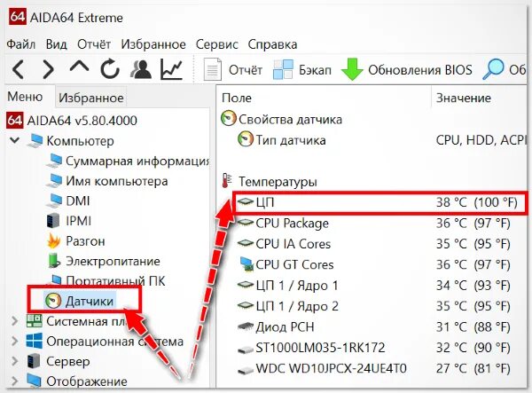Image resolution: width=532 pixels, height=393 pixels.
Task: Click the thermometer icon next to Температуры
Action: point(227,181)
